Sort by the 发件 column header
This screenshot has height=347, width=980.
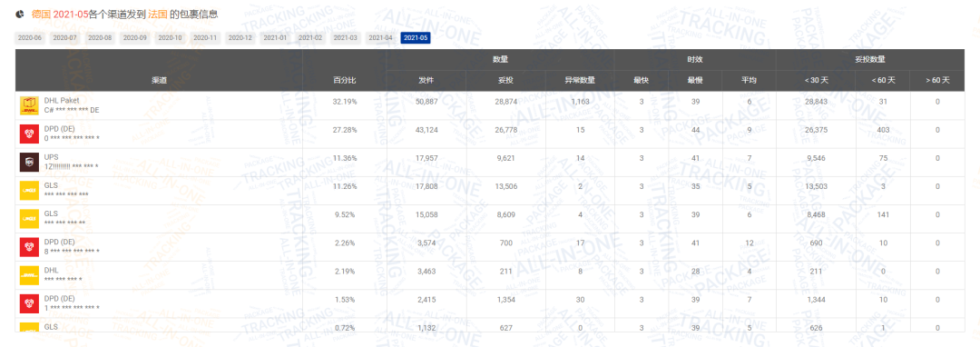pos(426,80)
